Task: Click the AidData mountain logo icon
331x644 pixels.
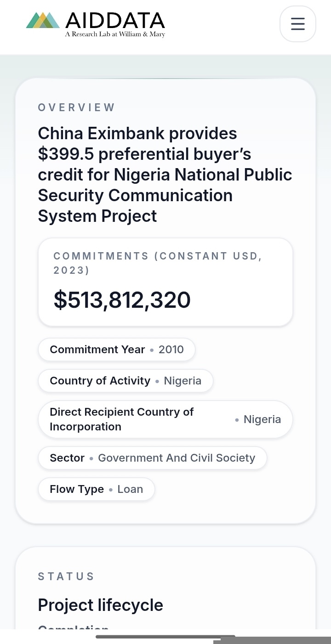Action: coord(43,20)
